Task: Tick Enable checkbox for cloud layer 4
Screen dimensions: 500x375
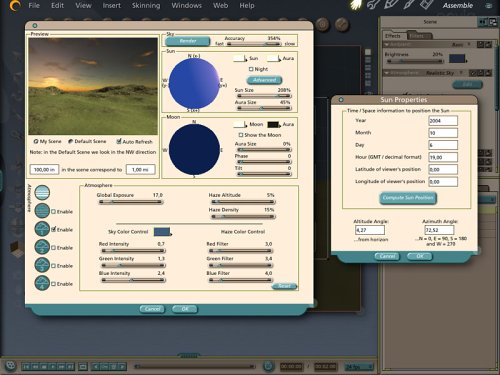Action: point(53,284)
